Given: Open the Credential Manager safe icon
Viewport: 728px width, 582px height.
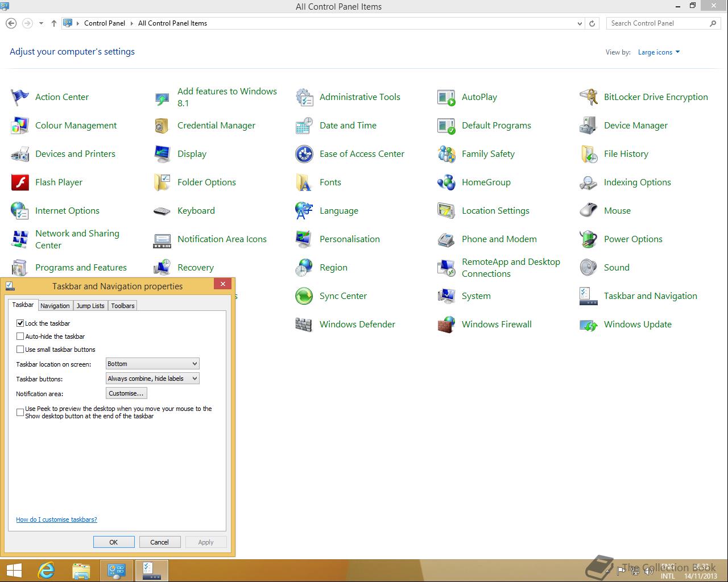Looking at the screenshot, I should click(x=162, y=126).
